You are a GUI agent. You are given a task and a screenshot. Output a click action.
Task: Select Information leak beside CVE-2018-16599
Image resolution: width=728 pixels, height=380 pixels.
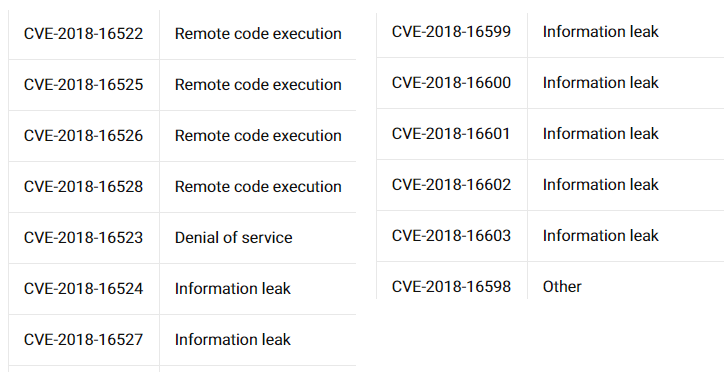coord(600,32)
